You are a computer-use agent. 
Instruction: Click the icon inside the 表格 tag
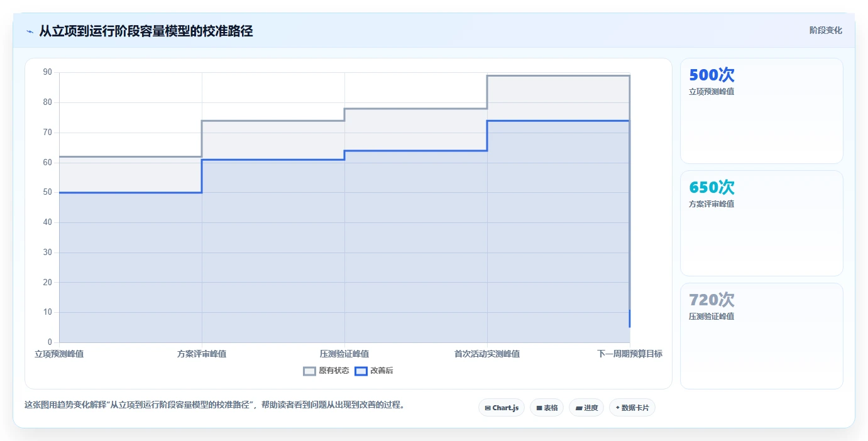pos(539,408)
